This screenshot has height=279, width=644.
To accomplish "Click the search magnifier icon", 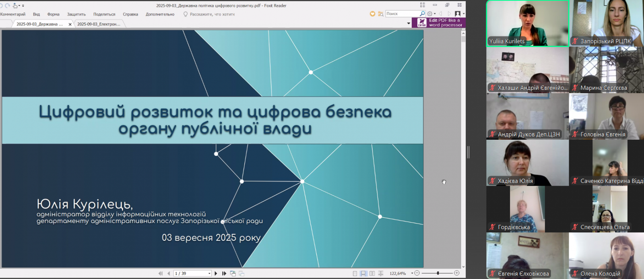I will (x=422, y=14).
